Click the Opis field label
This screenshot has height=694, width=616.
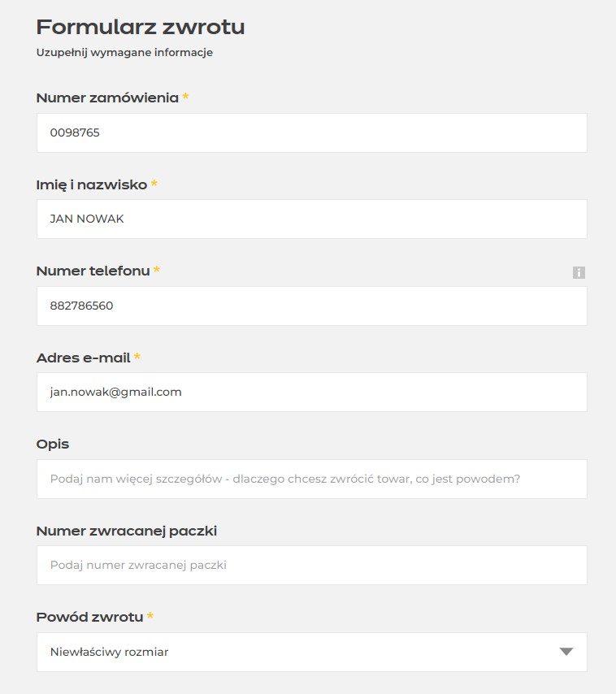53,445
